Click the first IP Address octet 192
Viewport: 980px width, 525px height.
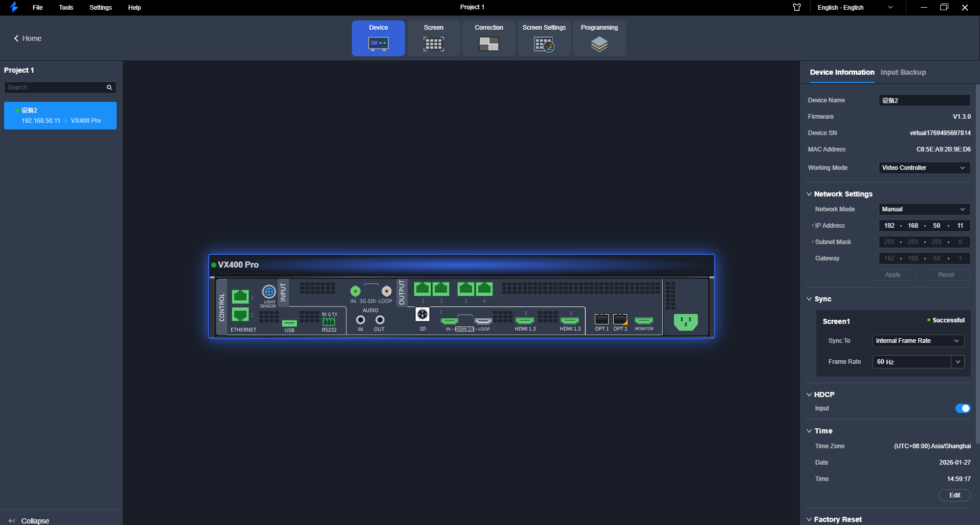tap(889, 226)
